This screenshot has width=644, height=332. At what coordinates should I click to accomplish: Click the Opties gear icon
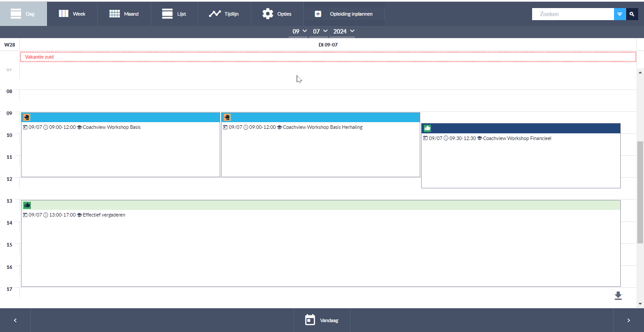(268, 14)
